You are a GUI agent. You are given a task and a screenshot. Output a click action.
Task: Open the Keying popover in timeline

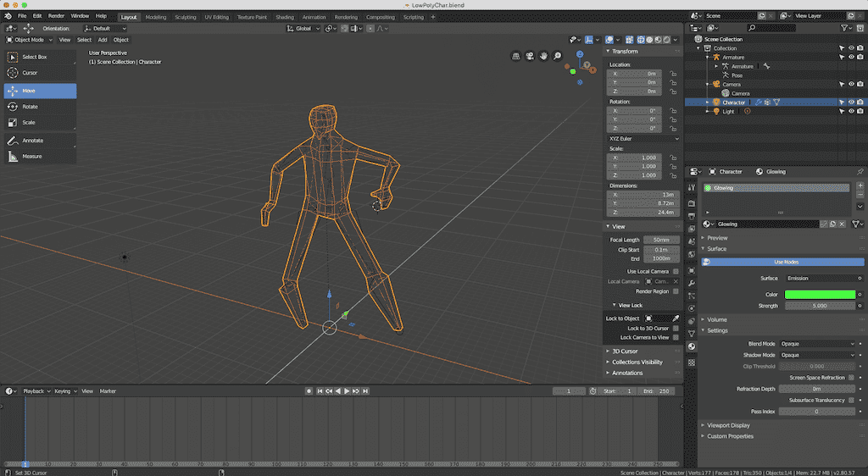click(x=64, y=391)
